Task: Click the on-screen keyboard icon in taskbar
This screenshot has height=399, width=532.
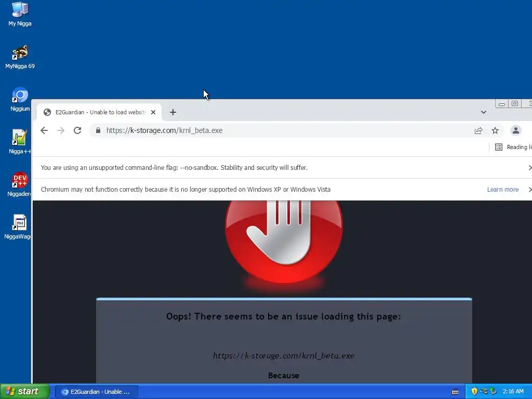Action: tap(455, 392)
